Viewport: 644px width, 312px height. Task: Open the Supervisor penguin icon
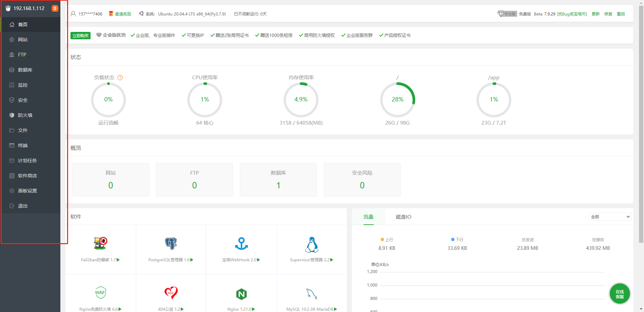click(312, 244)
